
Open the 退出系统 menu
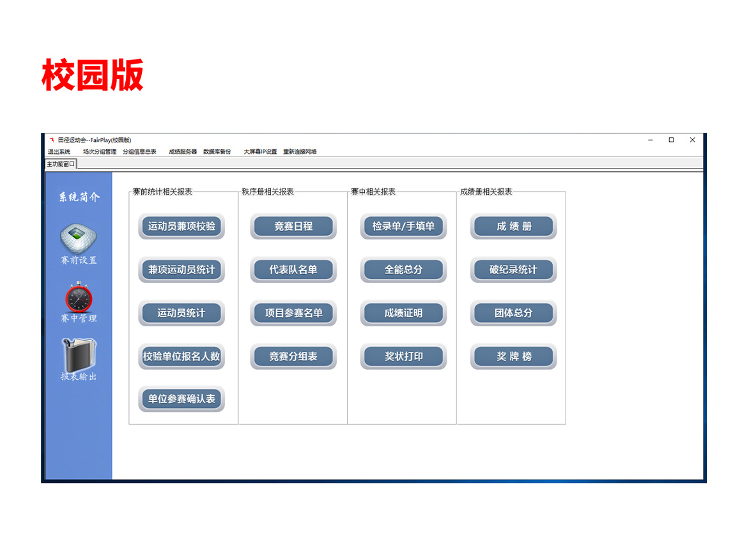tap(59, 152)
